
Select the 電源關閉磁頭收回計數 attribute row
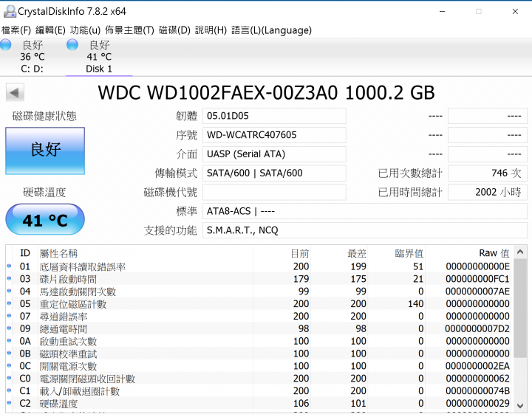coord(259,379)
